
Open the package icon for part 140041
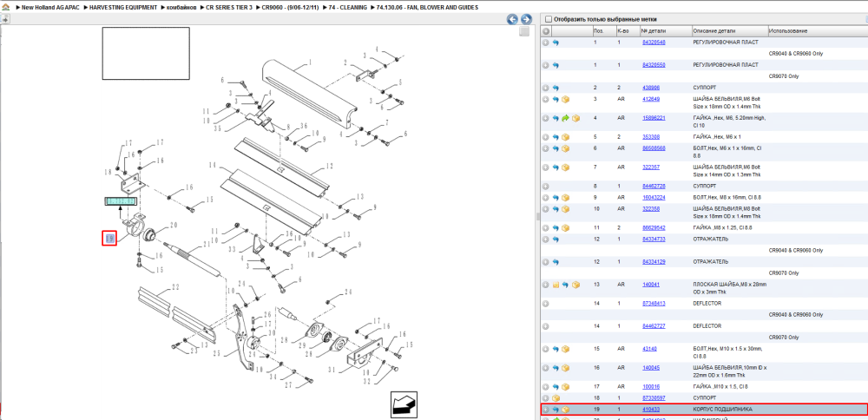[x=575, y=285]
